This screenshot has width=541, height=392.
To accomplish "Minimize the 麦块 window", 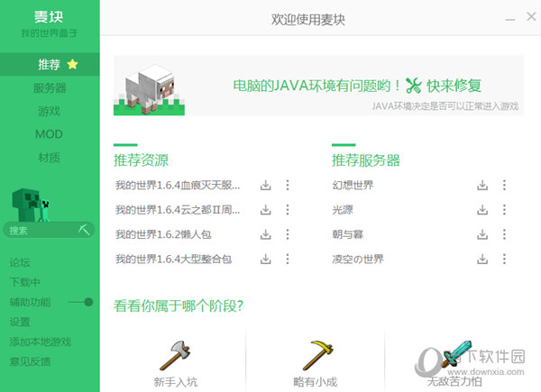I will (510, 20).
